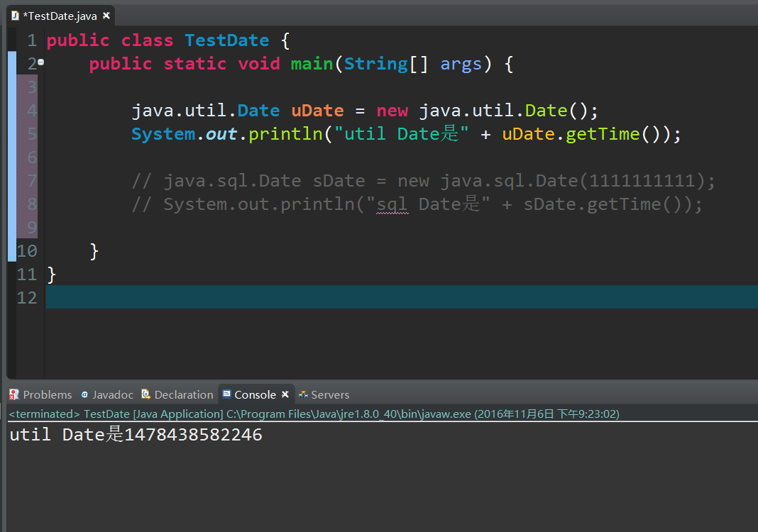Click console output util Date是1478438582246
The width and height of the screenshot is (758, 532).
136,434
